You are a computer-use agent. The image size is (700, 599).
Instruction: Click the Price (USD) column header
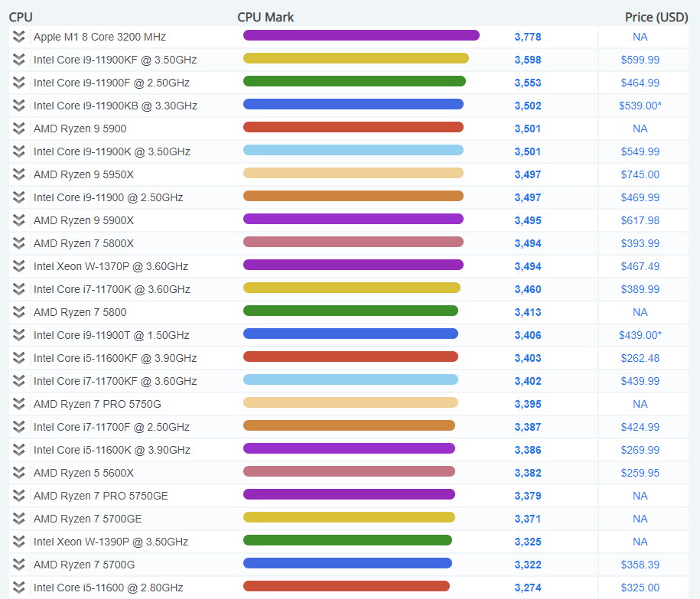pyautogui.click(x=656, y=17)
